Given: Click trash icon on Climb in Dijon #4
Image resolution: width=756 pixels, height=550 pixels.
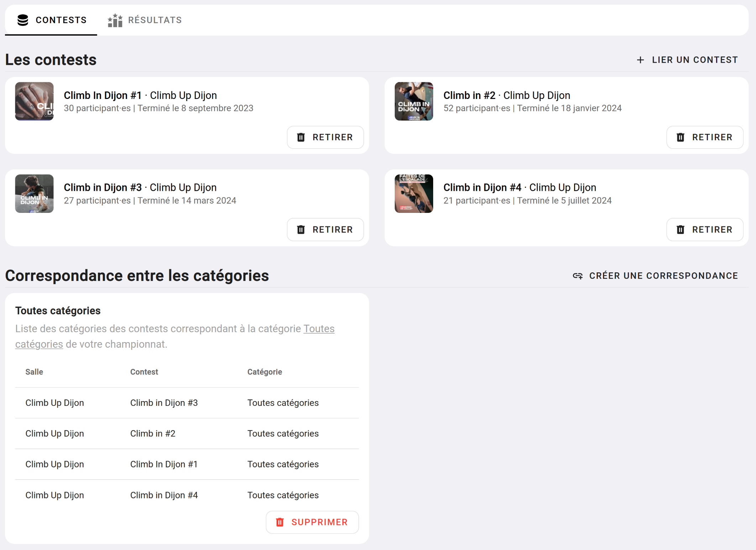Looking at the screenshot, I should click(680, 230).
